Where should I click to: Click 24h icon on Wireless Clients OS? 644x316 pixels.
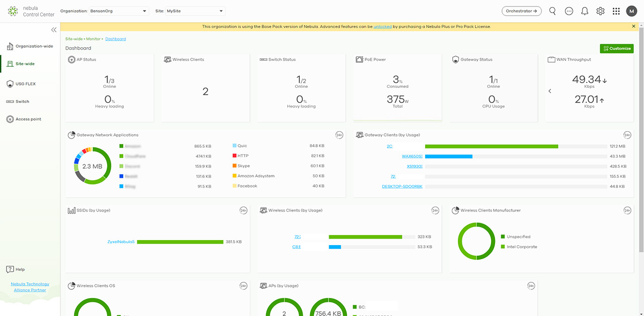(244, 285)
